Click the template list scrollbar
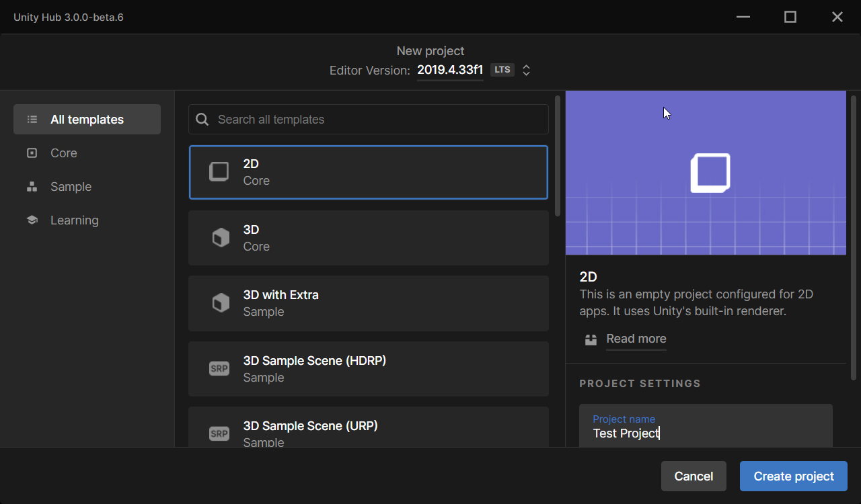 click(558, 156)
